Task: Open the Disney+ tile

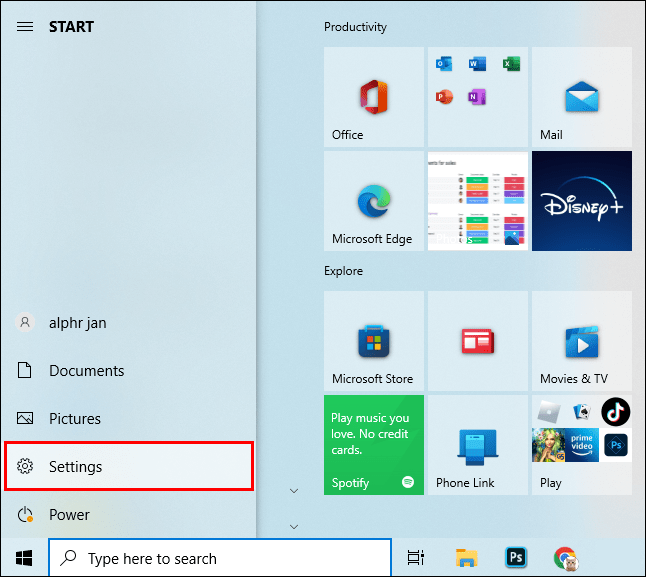Action: [x=582, y=201]
